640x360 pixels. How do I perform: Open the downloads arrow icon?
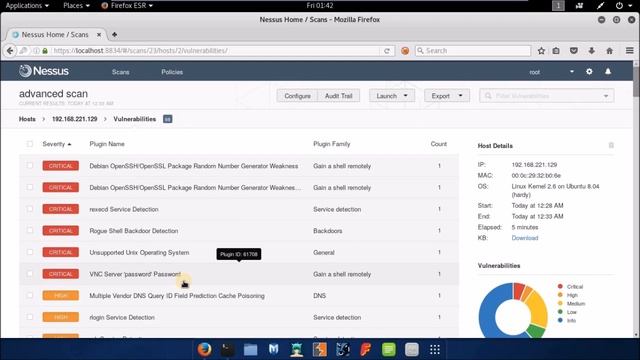591,51
